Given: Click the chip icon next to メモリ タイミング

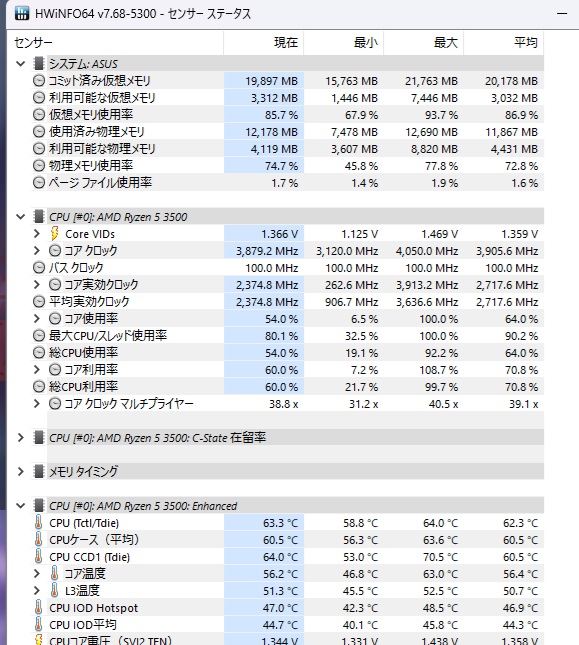Looking at the screenshot, I should [x=39, y=471].
